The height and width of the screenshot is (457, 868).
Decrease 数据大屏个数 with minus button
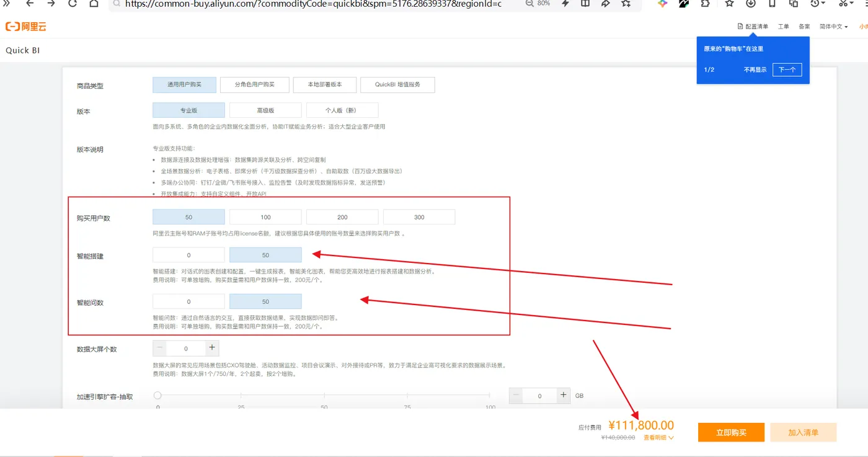coord(160,348)
